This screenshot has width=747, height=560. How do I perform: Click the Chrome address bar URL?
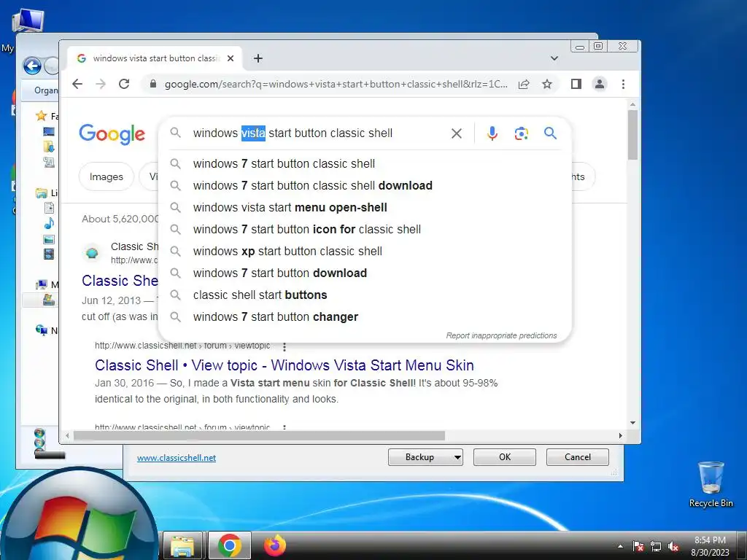(x=336, y=85)
